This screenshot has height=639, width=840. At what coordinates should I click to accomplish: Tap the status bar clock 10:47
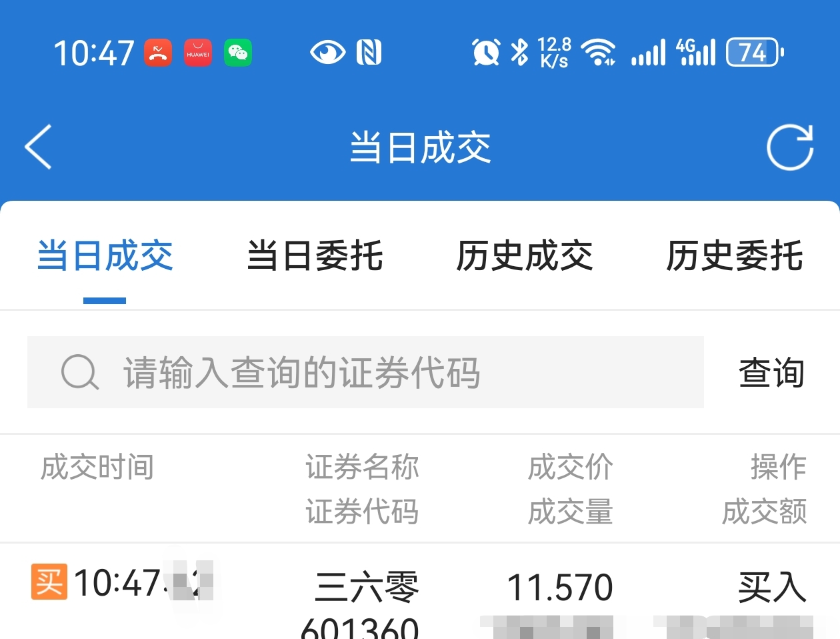pos(94,53)
